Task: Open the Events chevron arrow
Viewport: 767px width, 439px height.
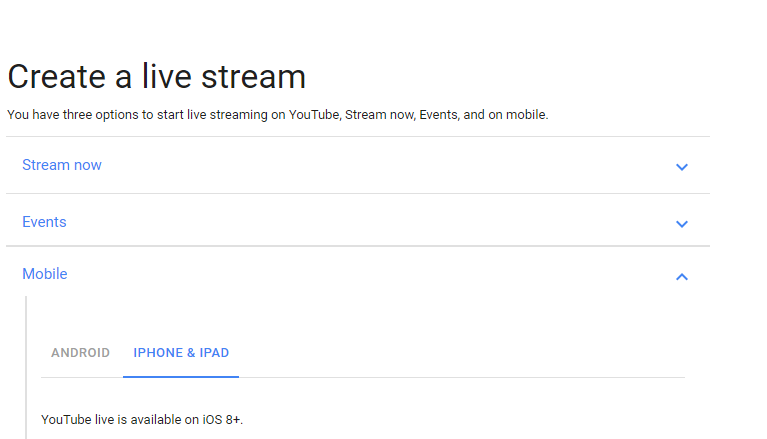Action: point(681,224)
